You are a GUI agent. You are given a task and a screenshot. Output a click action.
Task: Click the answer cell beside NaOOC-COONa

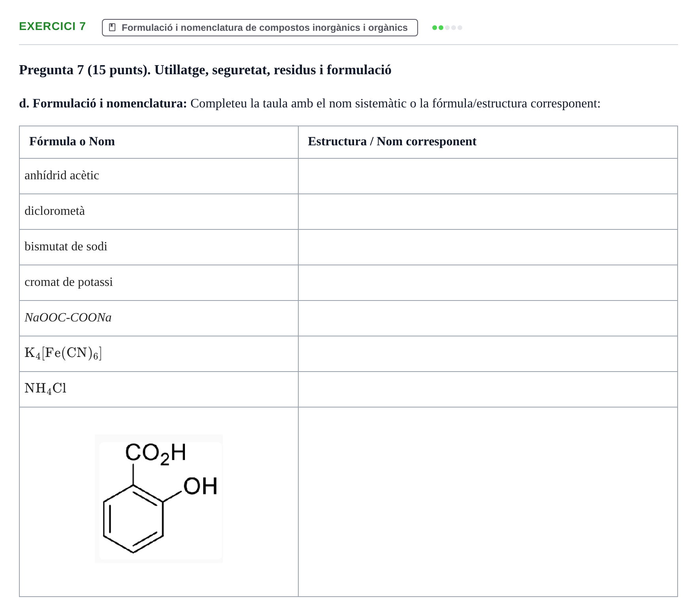488,318
